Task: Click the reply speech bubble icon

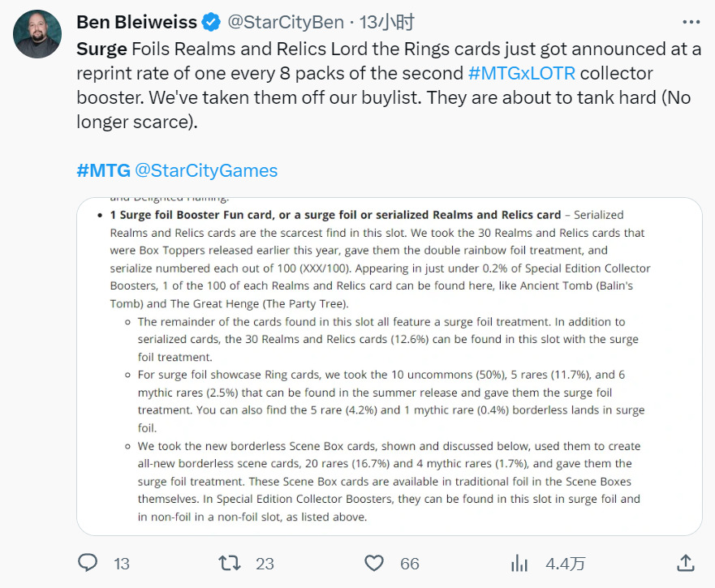Action: pyautogui.click(x=88, y=563)
